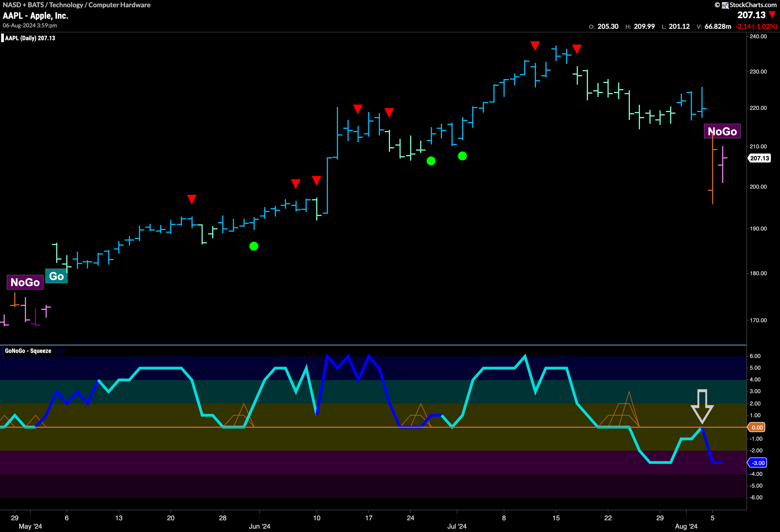The height and width of the screenshot is (532, 780).
Task: Click the blue -3.00 oscillator axis tag
Action: click(757, 463)
